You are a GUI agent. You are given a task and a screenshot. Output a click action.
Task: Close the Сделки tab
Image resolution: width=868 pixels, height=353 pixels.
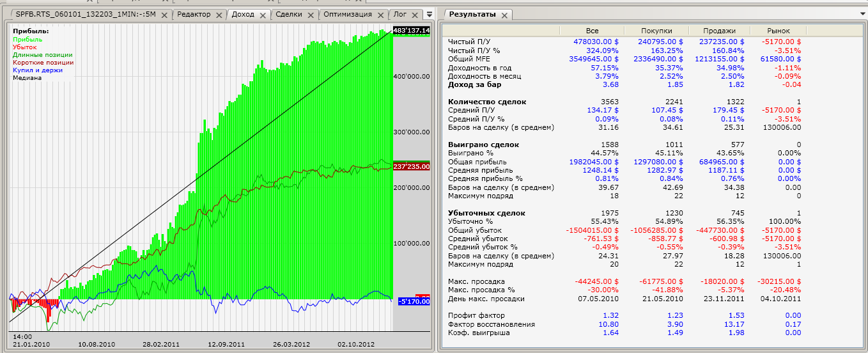coord(311,15)
